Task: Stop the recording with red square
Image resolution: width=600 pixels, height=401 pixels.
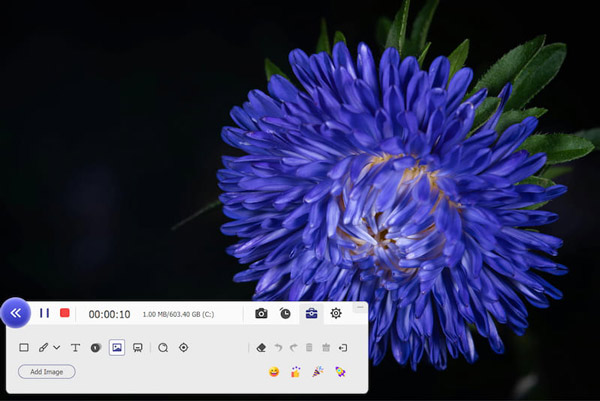Action: point(65,313)
